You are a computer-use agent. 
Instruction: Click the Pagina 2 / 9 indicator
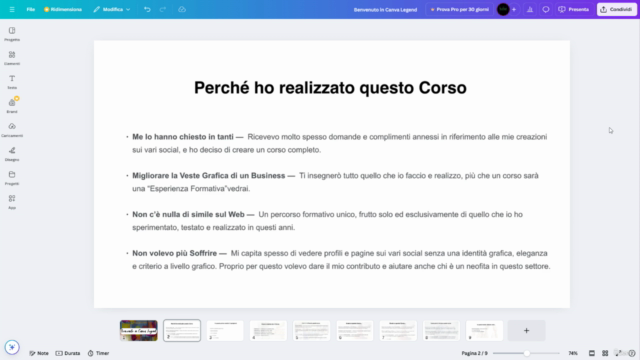coord(474,353)
